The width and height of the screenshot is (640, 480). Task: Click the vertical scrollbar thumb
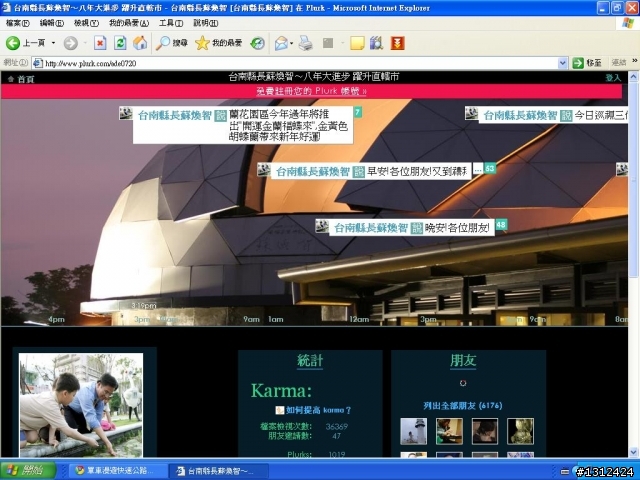tap(633, 180)
